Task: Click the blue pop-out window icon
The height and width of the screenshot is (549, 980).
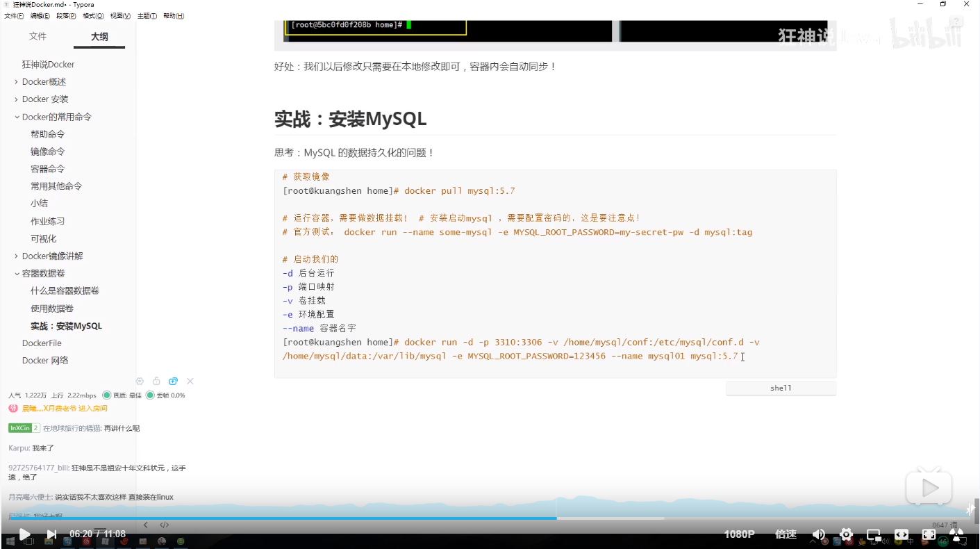Action: [x=173, y=381]
